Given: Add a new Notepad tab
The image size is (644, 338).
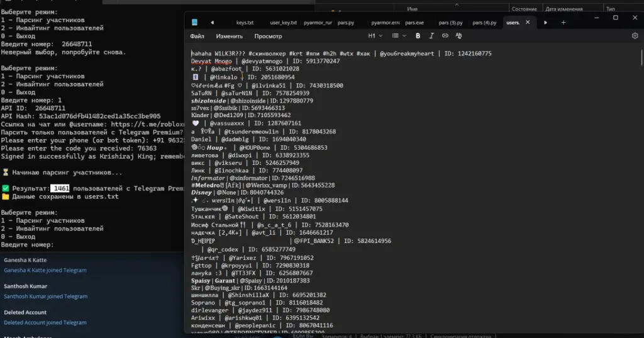Looking at the screenshot, I should pyautogui.click(x=563, y=23).
